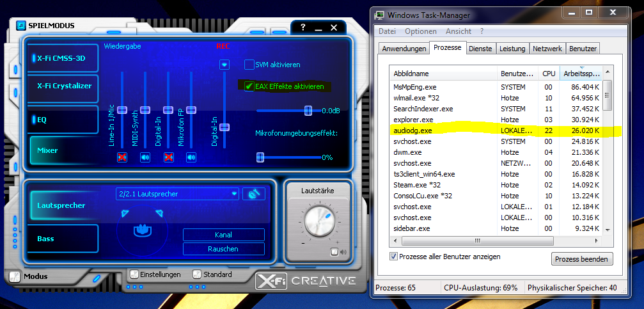This screenshot has height=309, width=644.
Task: Click the speaker test icon beside Lautsprecher dropdown
Action: click(x=253, y=194)
